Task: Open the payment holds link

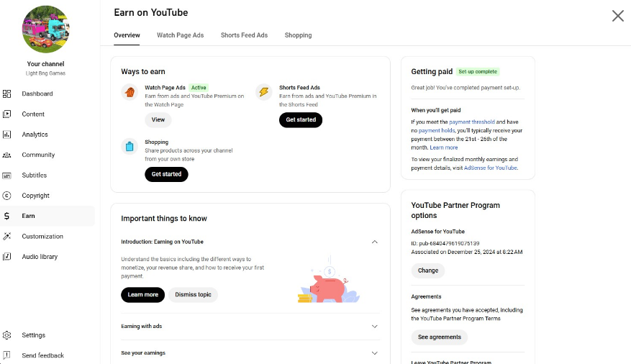Action: tap(437, 131)
